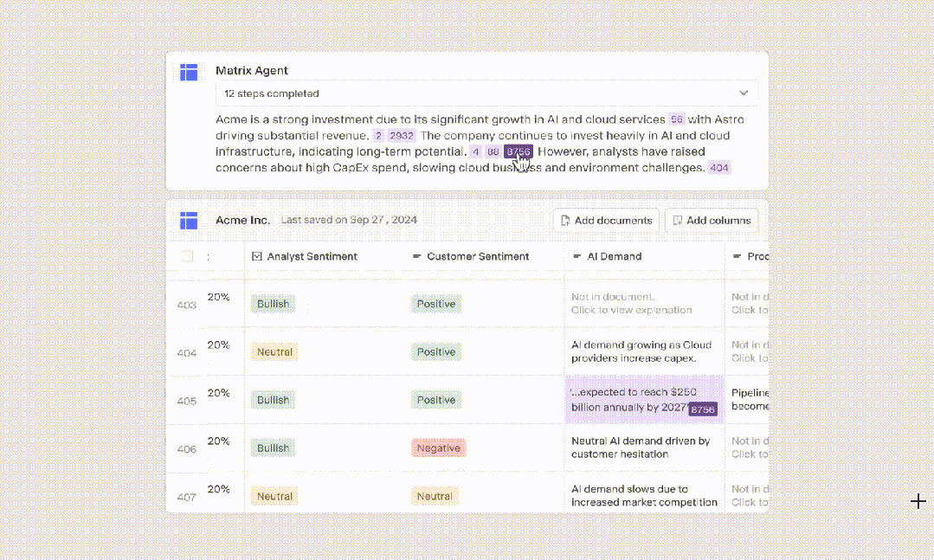
Task: Toggle the select-all rows checkbox
Action: coord(187,256)
